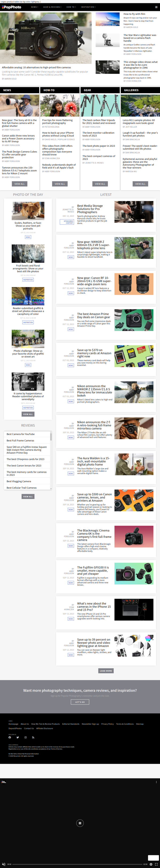
Task: Open the NIKKOR Z 600mm lens article
Action: pyautogui.click(x=93, y=245)
